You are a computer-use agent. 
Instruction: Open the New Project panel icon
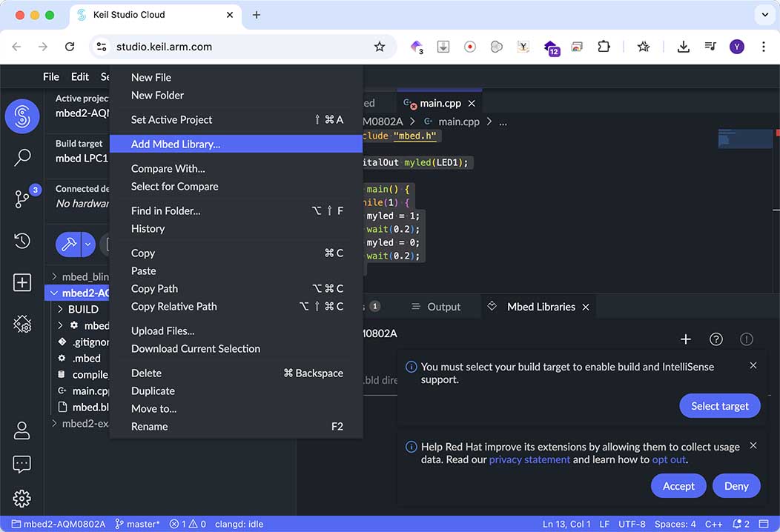(22, 282)
